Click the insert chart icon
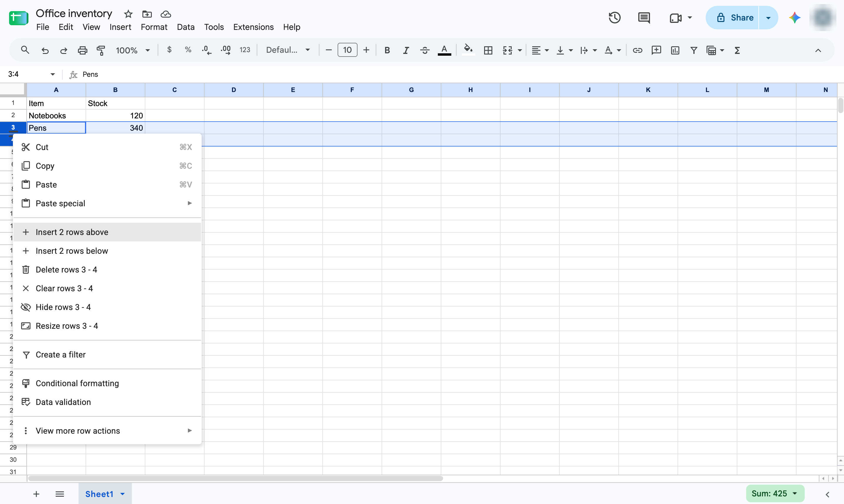 [675, 50]
